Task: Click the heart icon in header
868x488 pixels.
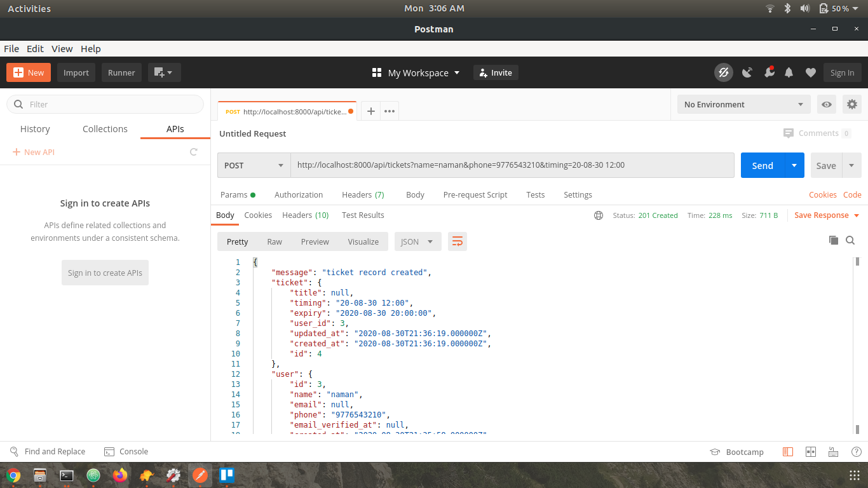Action: tap(810, 72)
